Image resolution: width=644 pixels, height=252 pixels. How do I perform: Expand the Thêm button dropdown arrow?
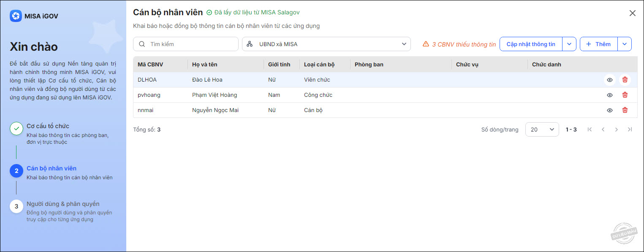point(625,44)
